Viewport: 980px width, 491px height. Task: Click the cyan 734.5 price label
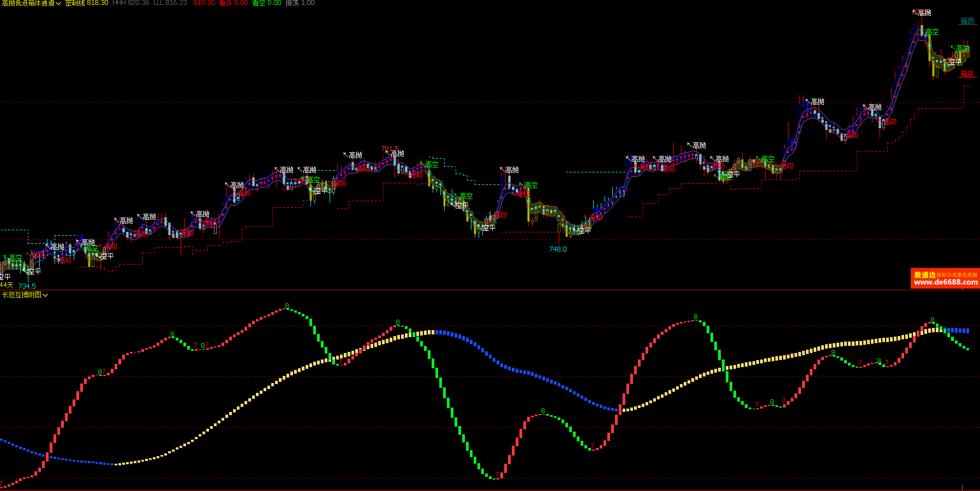(x=27, y=286)
